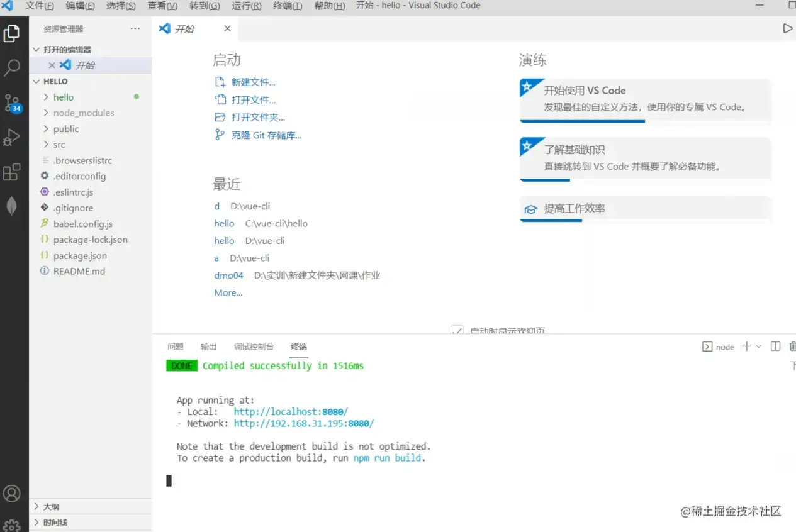Open the 了解基础知识 walkthrough card
Screen dimensions: 796x532
pos(645,159)
